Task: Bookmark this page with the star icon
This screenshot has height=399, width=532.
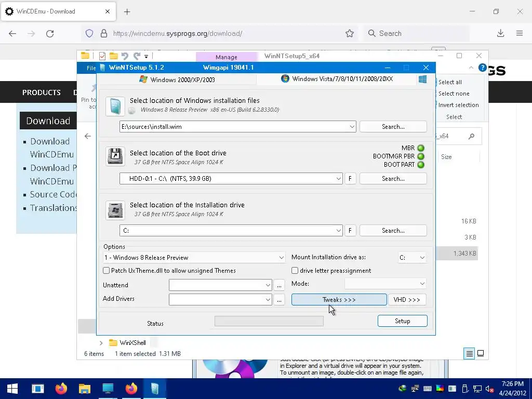Action: click(x=350, y=33)
